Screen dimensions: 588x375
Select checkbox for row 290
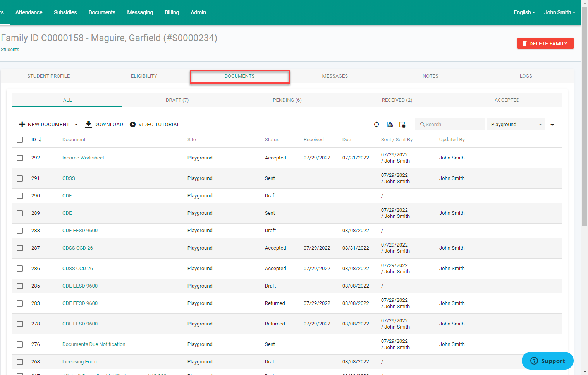click(x=20, y=196)
